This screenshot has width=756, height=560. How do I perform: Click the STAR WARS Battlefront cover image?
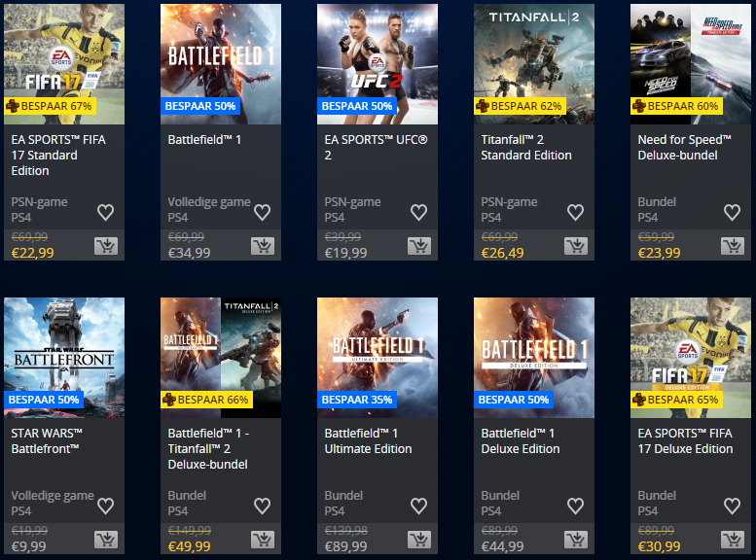point(64,358)
